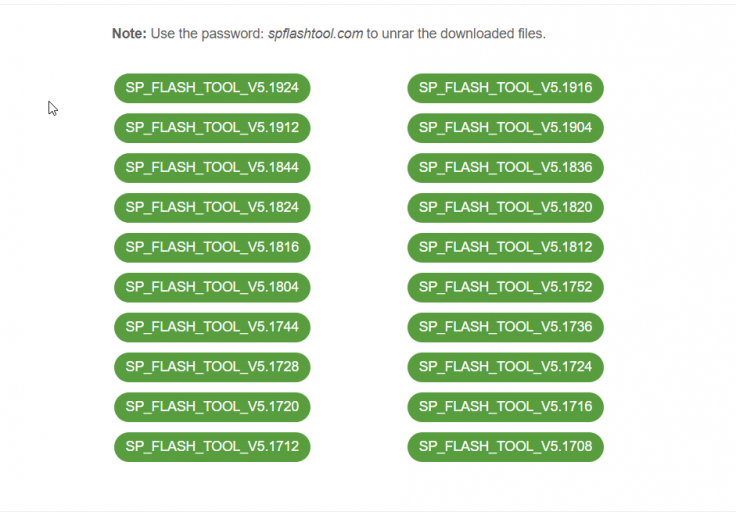Image resolution: width=736 pixels, height=512 pixels.
Task: Download SP_FLASH_TOOL_V5.1720
Action: coord(212,407)
